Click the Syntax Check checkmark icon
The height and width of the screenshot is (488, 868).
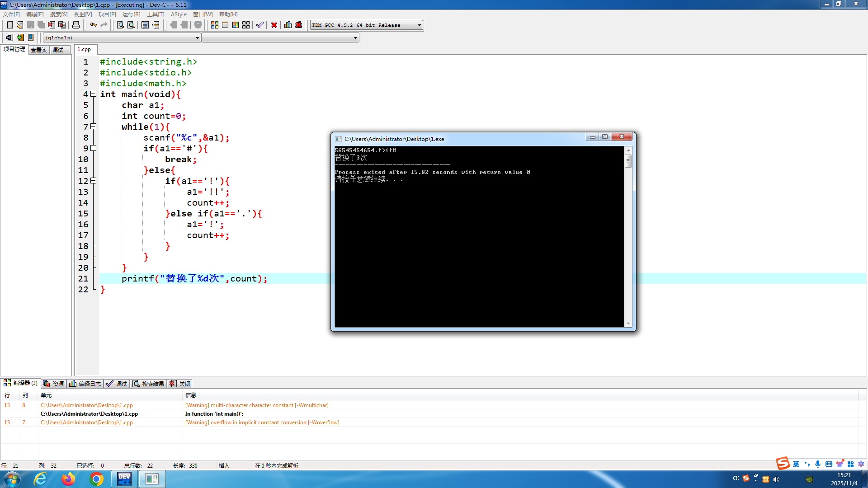point(259,25)
